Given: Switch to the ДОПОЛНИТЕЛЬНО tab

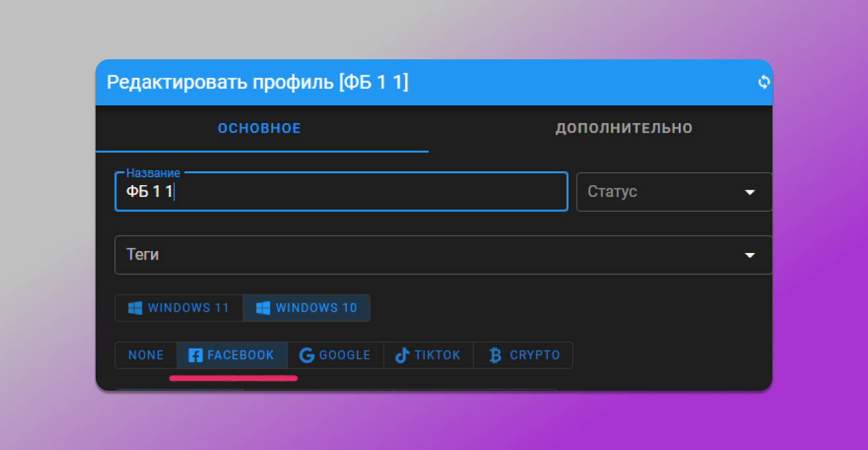Looking at the screenshot, I should [624, 128].
